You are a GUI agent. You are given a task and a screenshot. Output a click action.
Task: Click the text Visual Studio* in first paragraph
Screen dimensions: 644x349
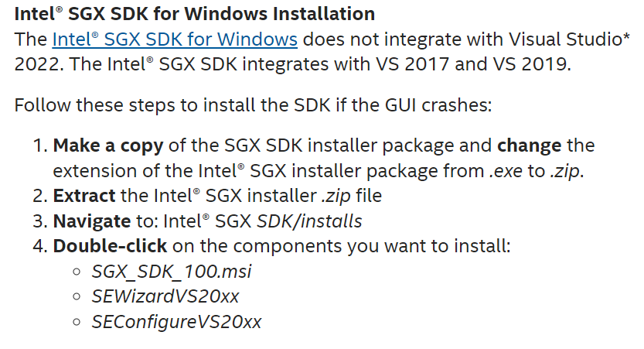click(569, 39)
